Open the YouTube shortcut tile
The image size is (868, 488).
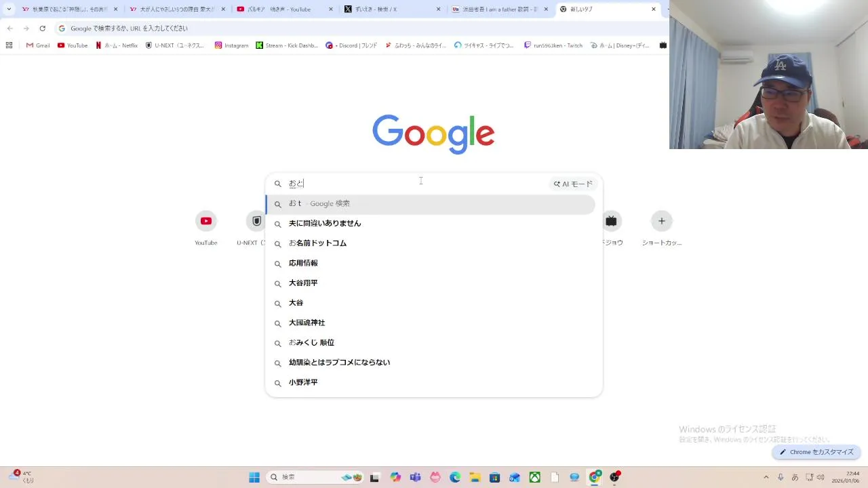206,228
